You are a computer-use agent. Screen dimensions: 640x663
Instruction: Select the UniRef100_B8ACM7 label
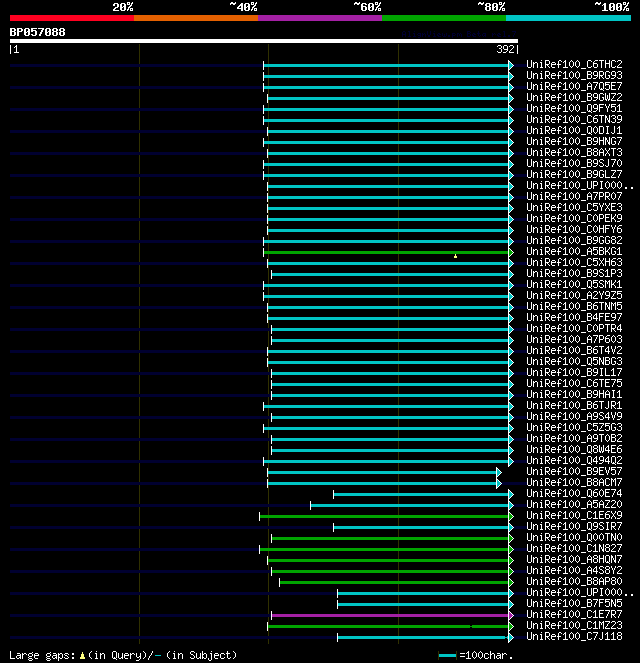coord(574,482)
